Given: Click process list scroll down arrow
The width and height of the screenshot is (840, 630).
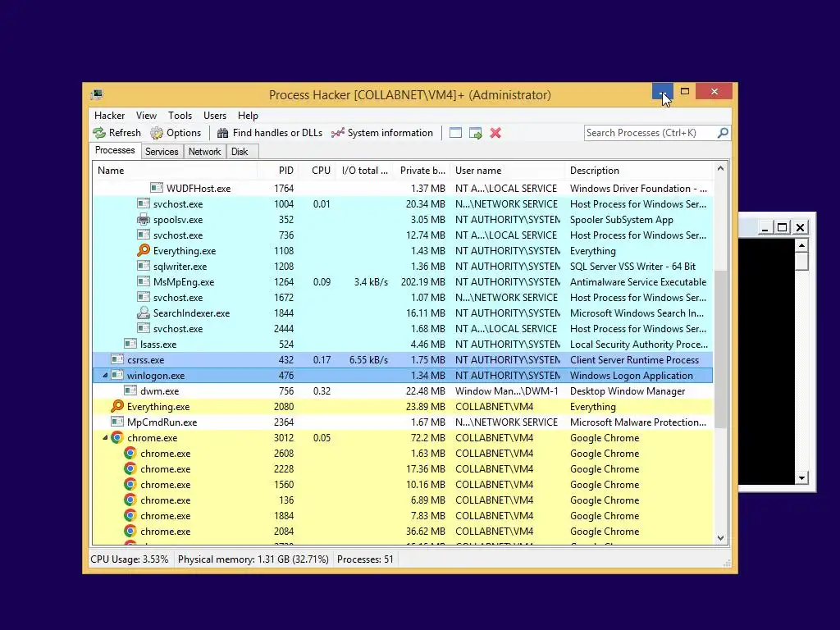Looking at the screenshot, I should tap(720, 538).
